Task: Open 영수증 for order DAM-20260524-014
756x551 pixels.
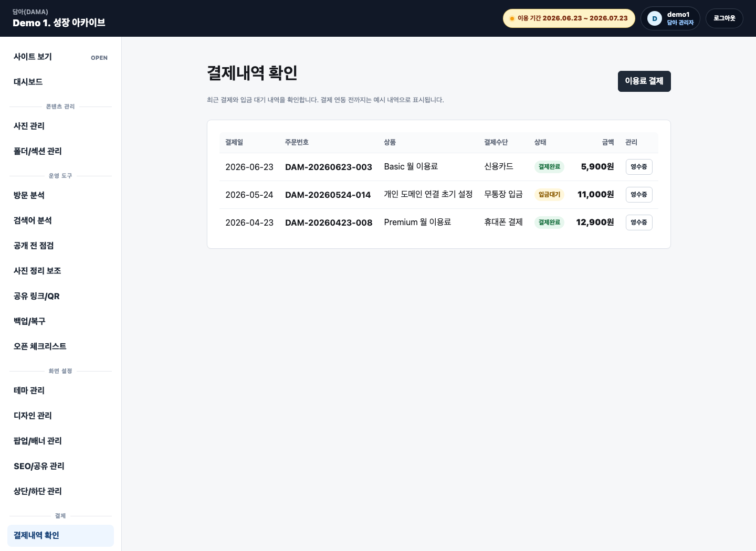Action: pyautogui.click(x=639, y=195)
